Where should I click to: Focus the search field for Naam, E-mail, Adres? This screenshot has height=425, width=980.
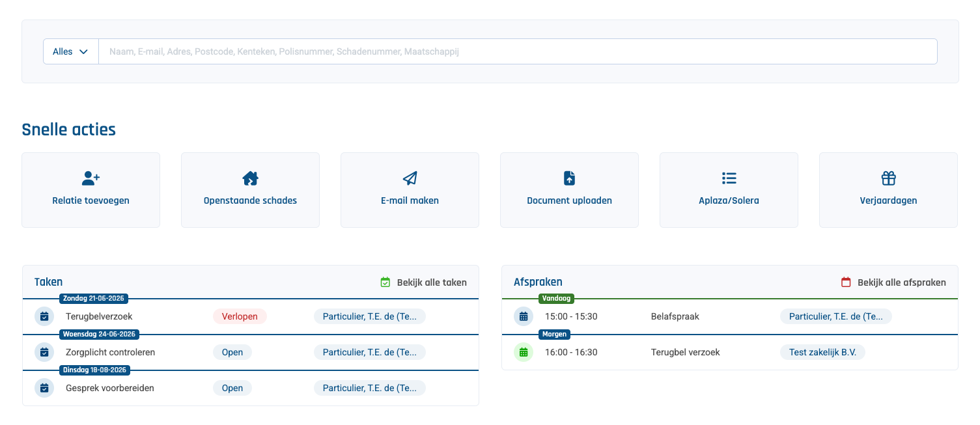(518, 51)
